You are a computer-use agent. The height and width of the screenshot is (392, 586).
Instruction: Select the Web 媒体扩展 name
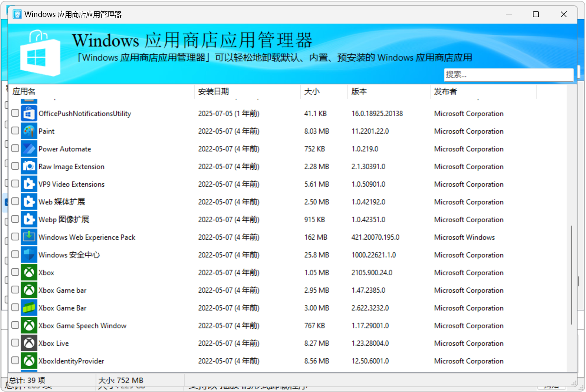click(x=62, y=202)
